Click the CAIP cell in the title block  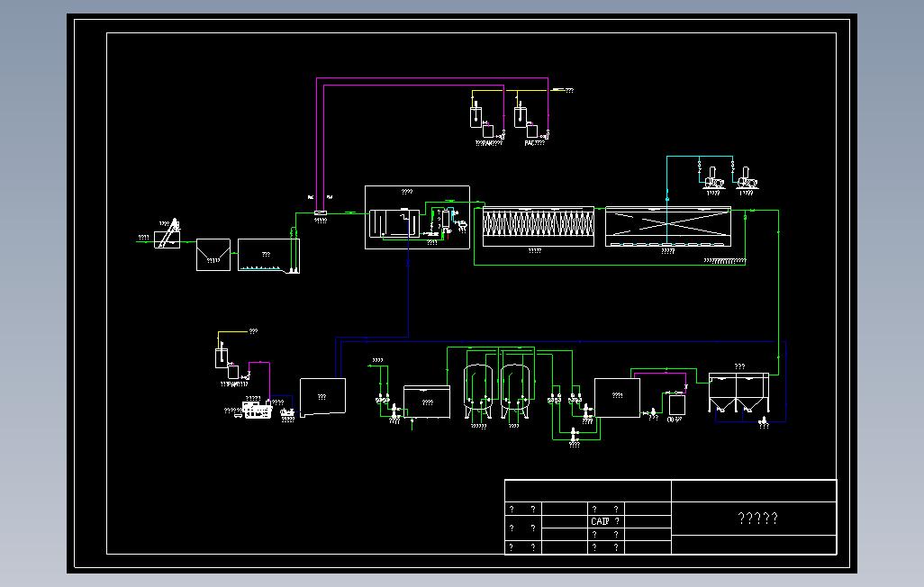tap(605, 521)
